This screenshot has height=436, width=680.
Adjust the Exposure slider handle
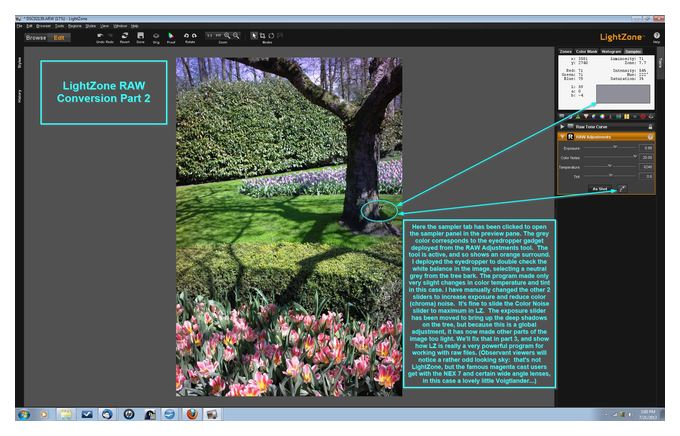pyautogui.click(x=615, y=147)
